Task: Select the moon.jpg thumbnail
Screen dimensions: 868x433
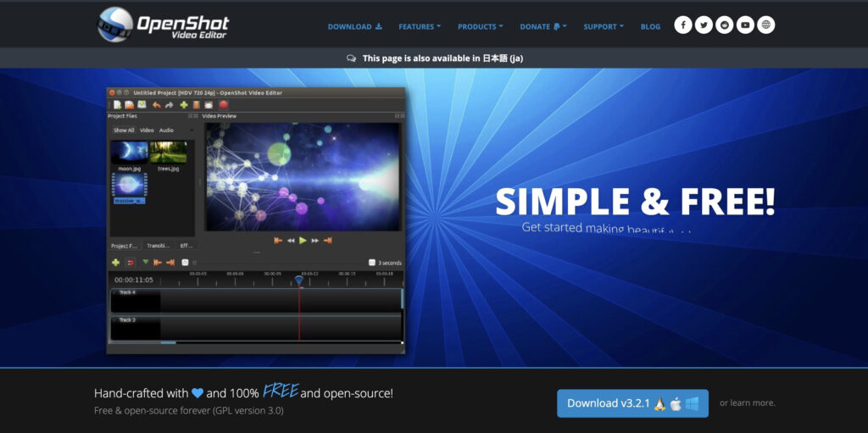Action: pyautogui.click(x=130, y=153)
